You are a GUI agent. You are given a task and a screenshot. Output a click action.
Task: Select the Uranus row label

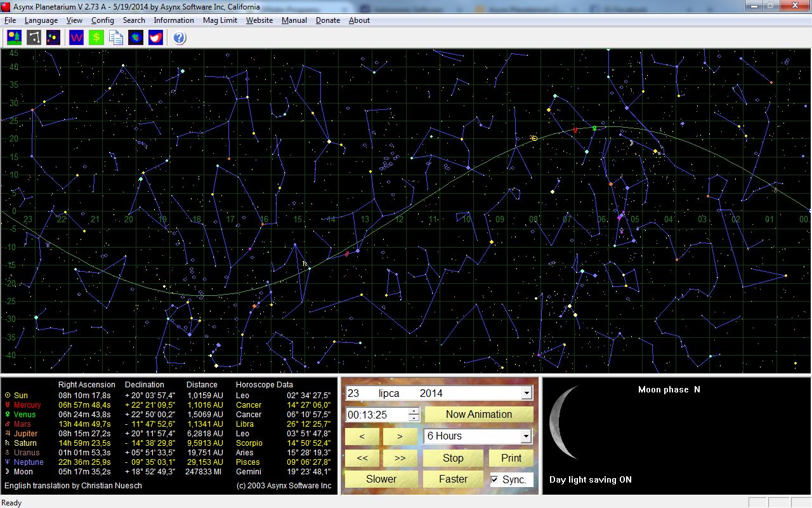pyautogui.click(x=27, y=453)
